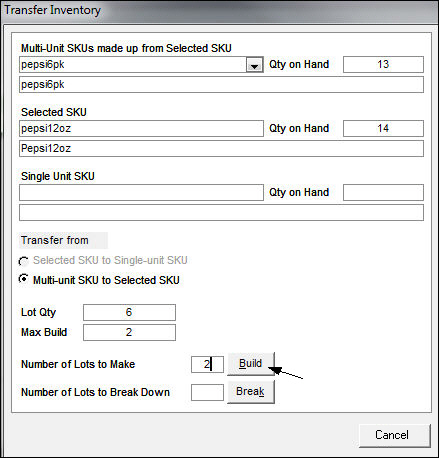Screen dimensions: 439x458
Task: Click the empty Single Unit Qty on Hand field
Action: (383, 192)
